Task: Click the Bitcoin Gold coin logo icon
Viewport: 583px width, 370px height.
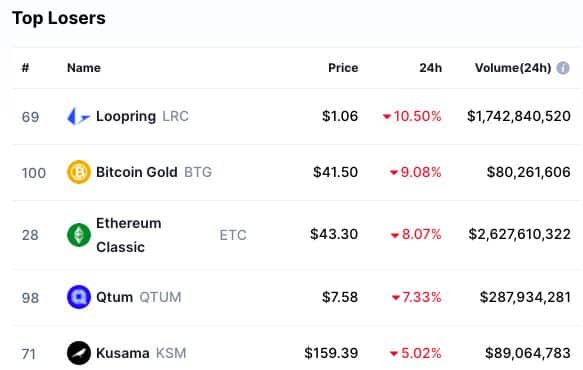Action: pos(78,172)
